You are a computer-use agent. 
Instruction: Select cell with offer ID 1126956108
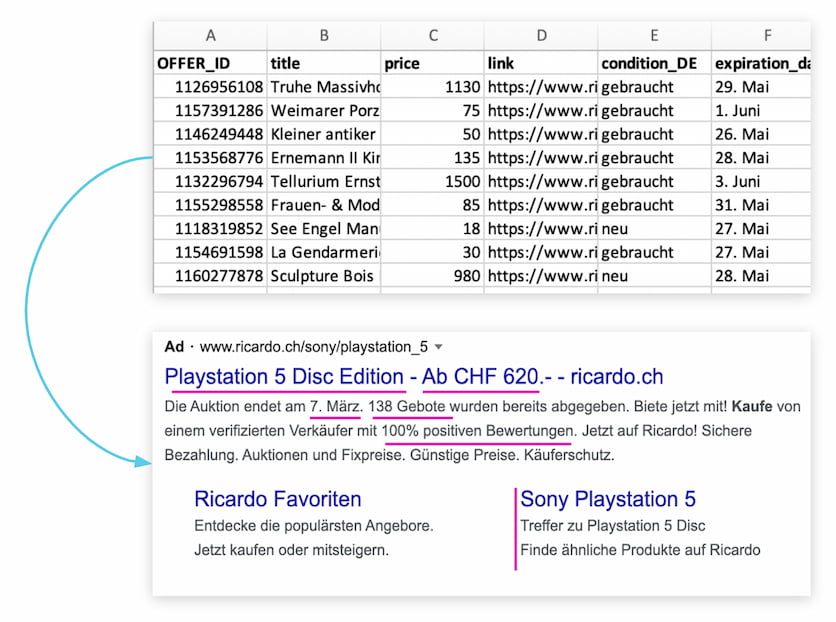click(211, 86)
